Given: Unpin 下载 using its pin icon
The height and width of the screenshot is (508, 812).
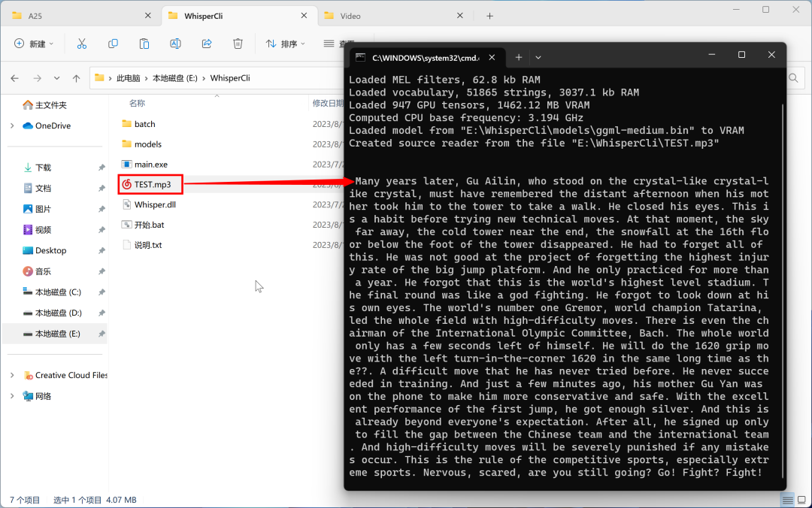Looking at the screenshot, I should click(101, 168).
